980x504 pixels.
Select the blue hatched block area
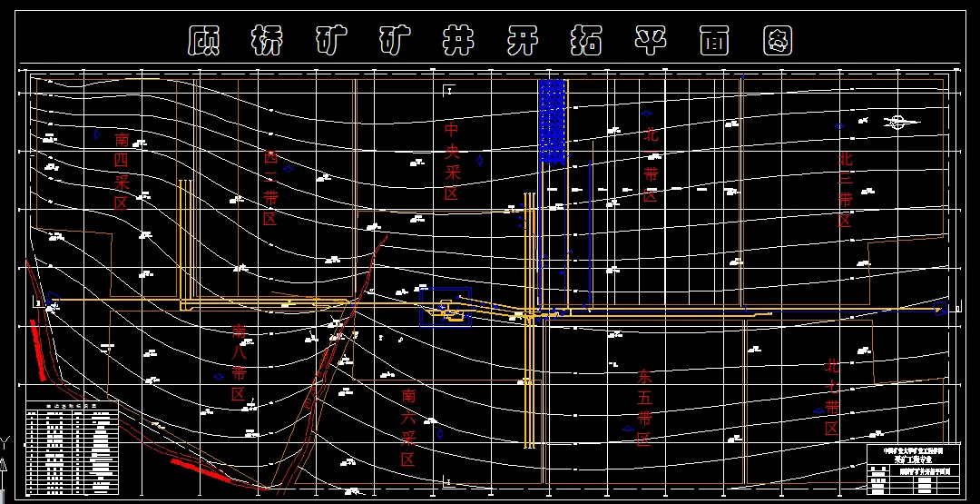coord(552,122)
